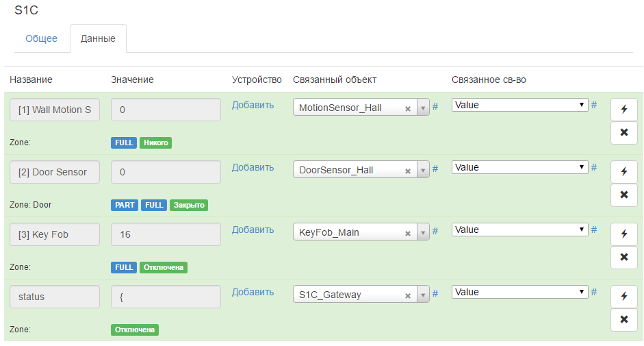Click the lightning icon for status row
Viewport: 644px width, 346px height.
623,297
